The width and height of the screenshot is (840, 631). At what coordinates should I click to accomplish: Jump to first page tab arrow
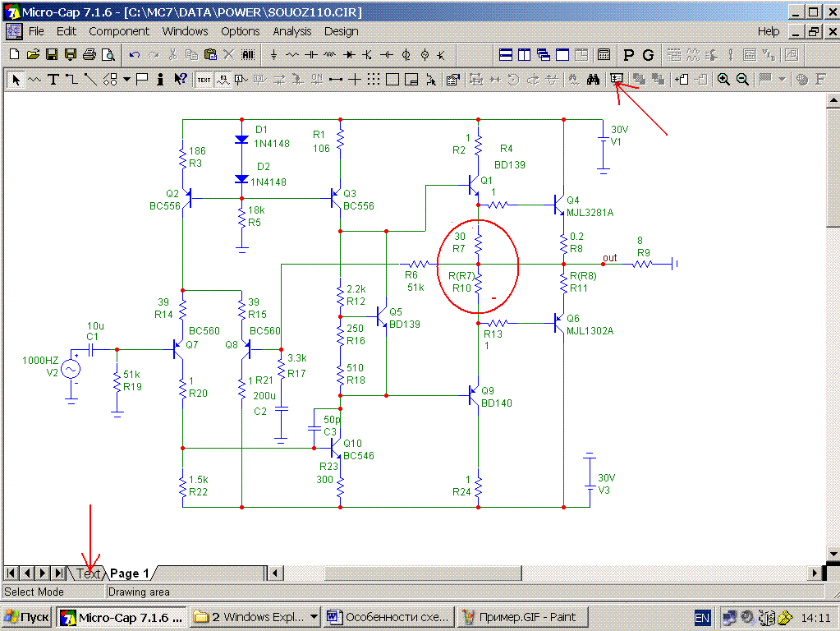(11, 573)
